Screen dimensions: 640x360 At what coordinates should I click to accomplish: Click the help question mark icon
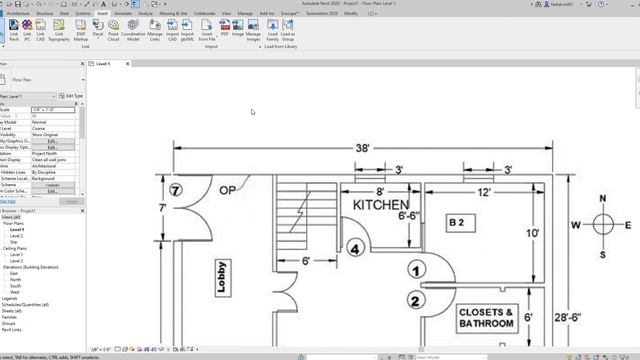pos(601,4)
